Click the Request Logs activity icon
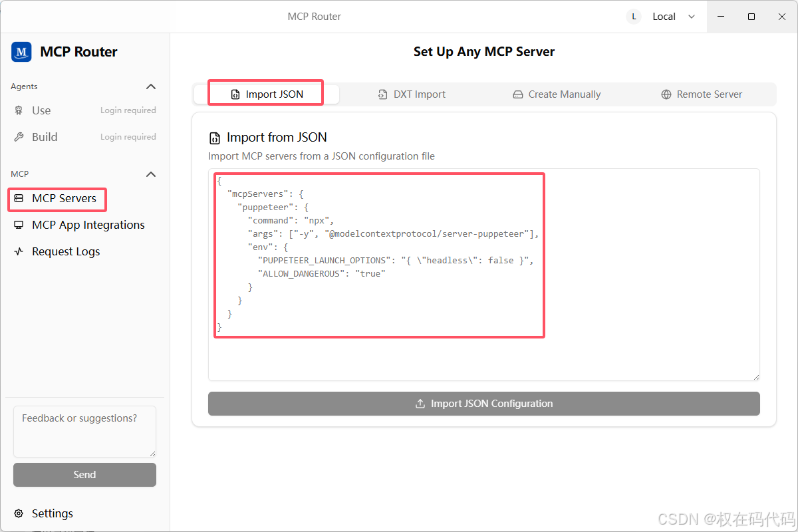This screenshot has width=798, height=532. tap(19, 251)
